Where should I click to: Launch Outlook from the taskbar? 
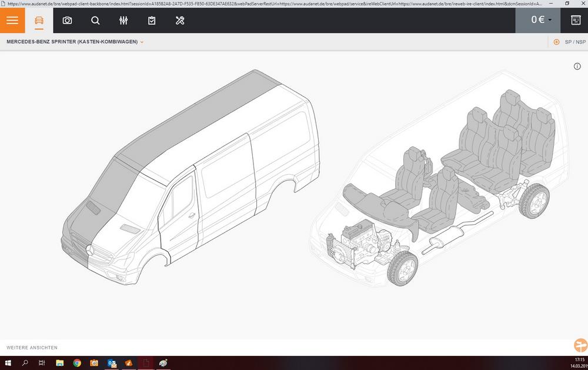point(111,363)
